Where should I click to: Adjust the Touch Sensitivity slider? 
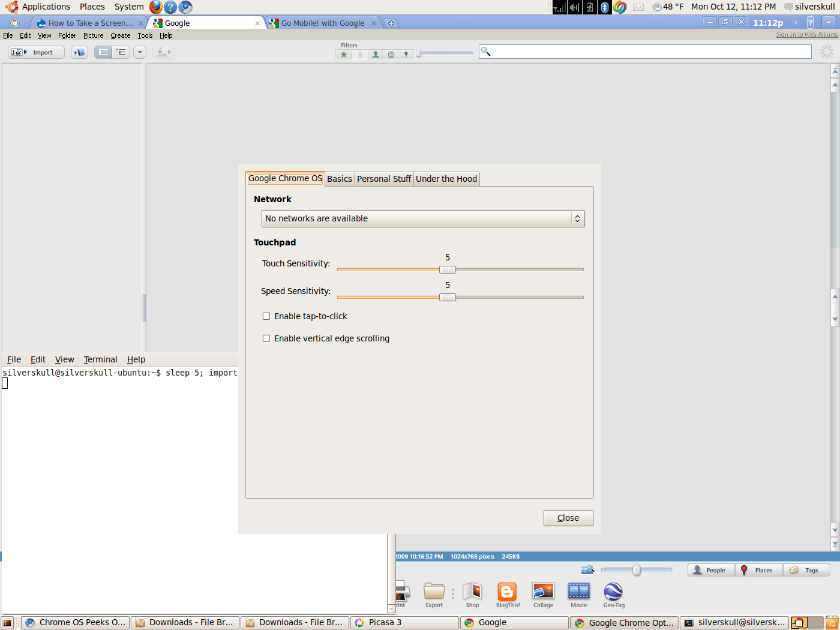448,269
